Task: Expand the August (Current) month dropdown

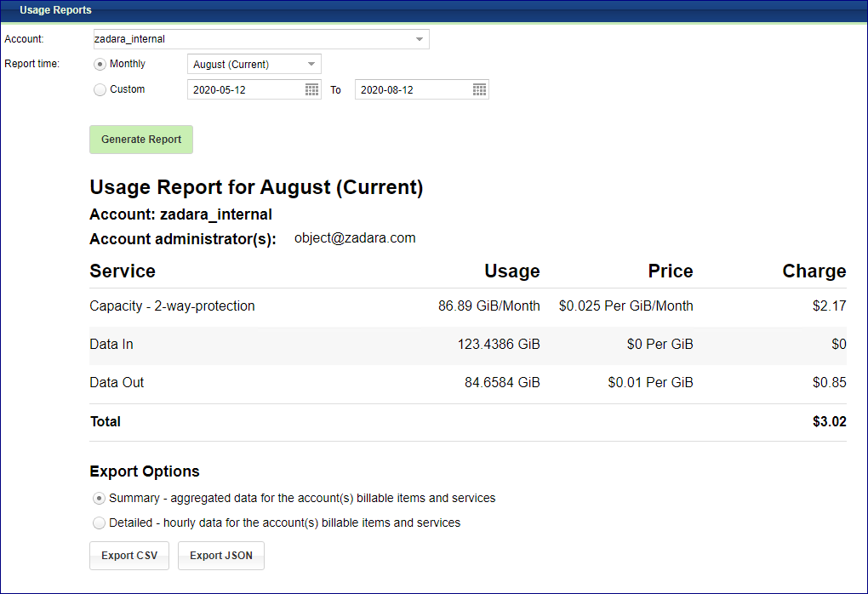Action: click(x=254, y=64)
